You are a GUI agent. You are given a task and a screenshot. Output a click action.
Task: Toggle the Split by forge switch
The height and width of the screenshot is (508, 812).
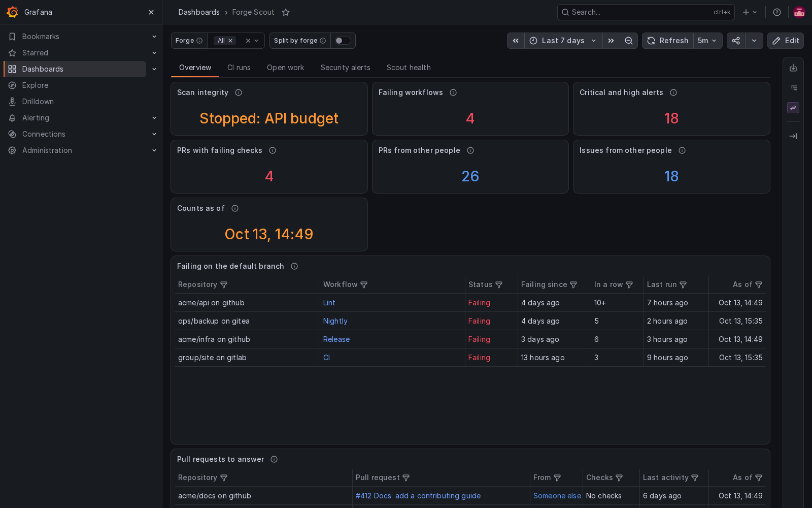coord(343,41)
